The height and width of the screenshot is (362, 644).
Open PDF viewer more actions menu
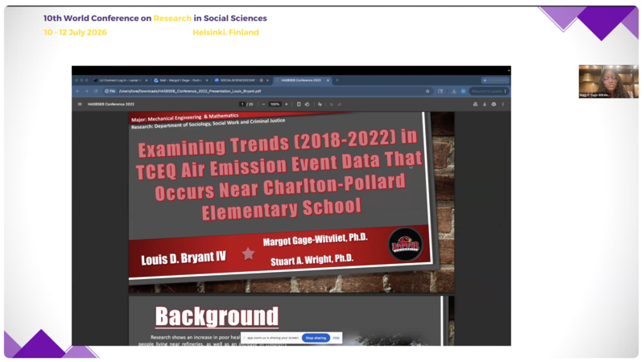pyautogui.click(x=502, y=105)
